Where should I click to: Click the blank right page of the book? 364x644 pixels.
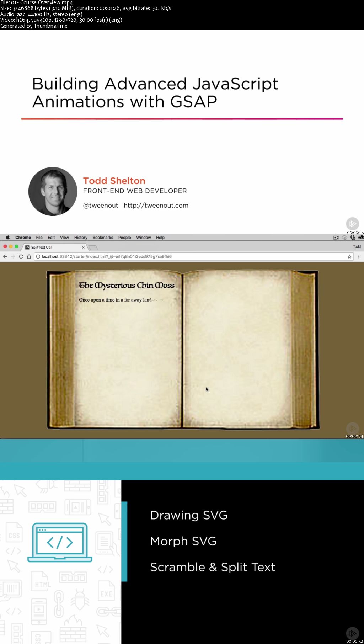click(x=237, y=348)
